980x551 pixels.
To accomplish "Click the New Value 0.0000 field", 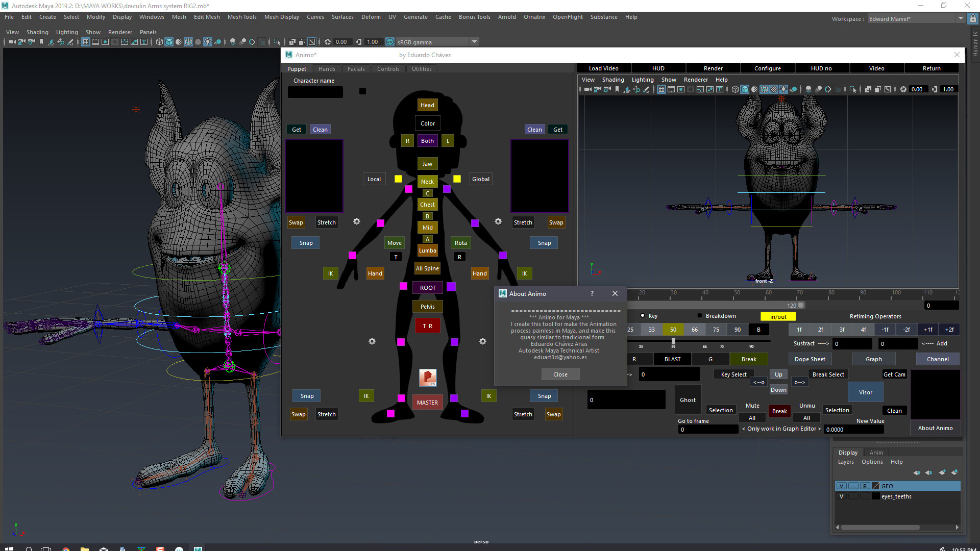I will pyautogui.click(x=854, y=430).
